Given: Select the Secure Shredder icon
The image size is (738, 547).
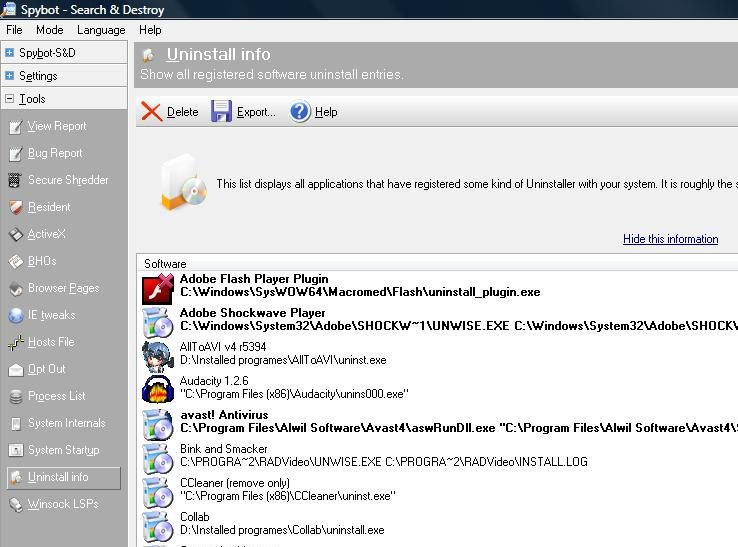Looking at the screenshot, I should click(x=15, y=180).
